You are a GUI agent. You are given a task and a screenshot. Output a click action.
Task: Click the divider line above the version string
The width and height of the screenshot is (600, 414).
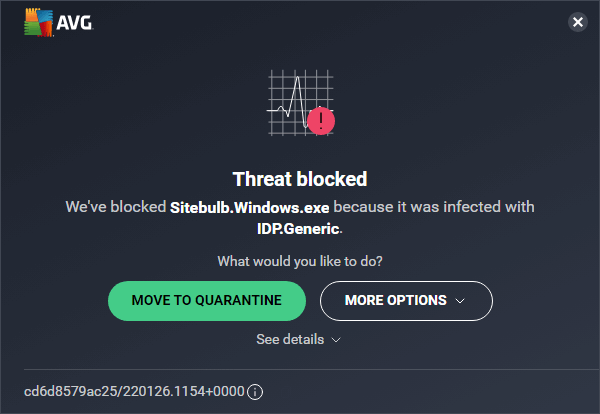pos(311,370)
